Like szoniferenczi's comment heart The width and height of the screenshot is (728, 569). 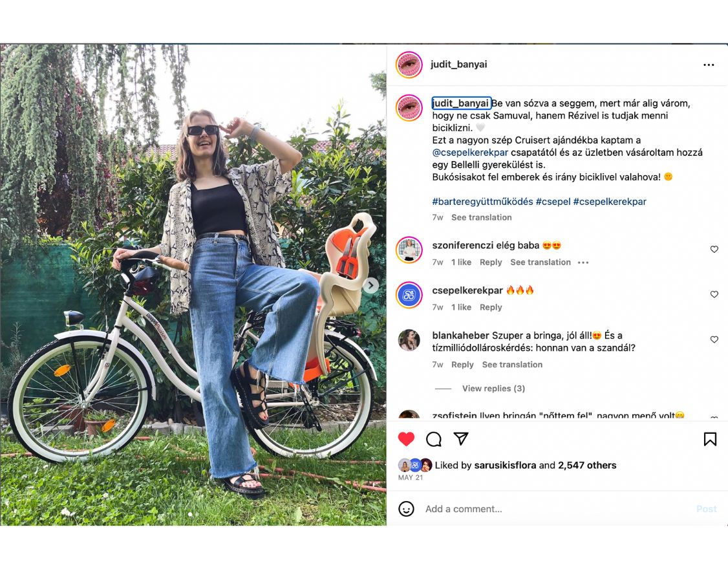coord(714,250)
